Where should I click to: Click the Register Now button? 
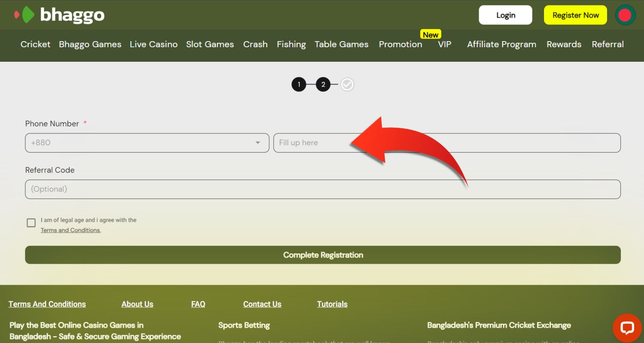point(575,15)
